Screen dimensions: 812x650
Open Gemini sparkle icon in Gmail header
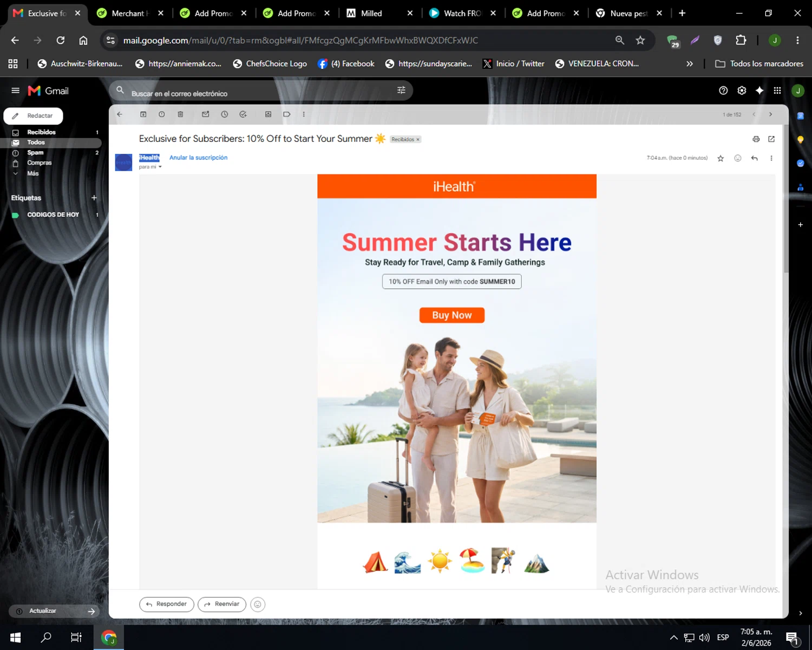[x=759, y=90]
